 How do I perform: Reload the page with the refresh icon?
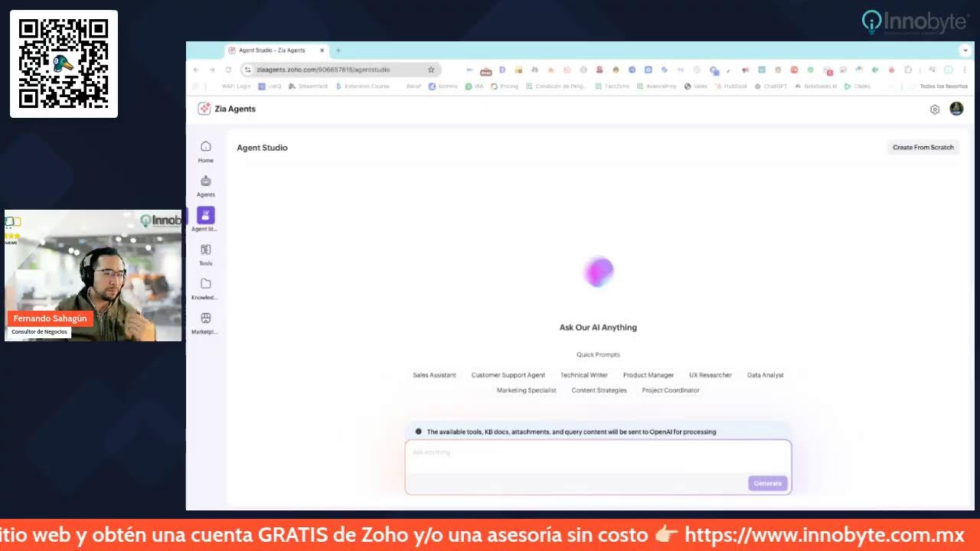click(228, 70)
